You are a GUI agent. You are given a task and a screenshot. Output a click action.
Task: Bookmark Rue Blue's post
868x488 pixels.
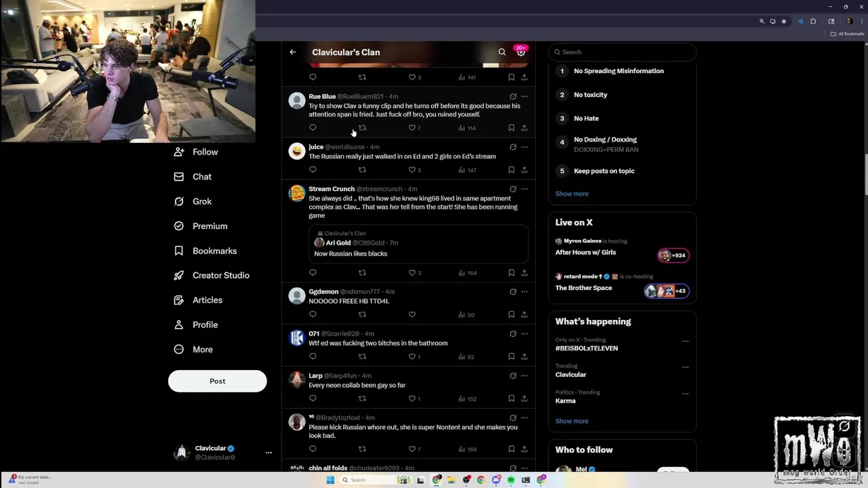(511, 128)
